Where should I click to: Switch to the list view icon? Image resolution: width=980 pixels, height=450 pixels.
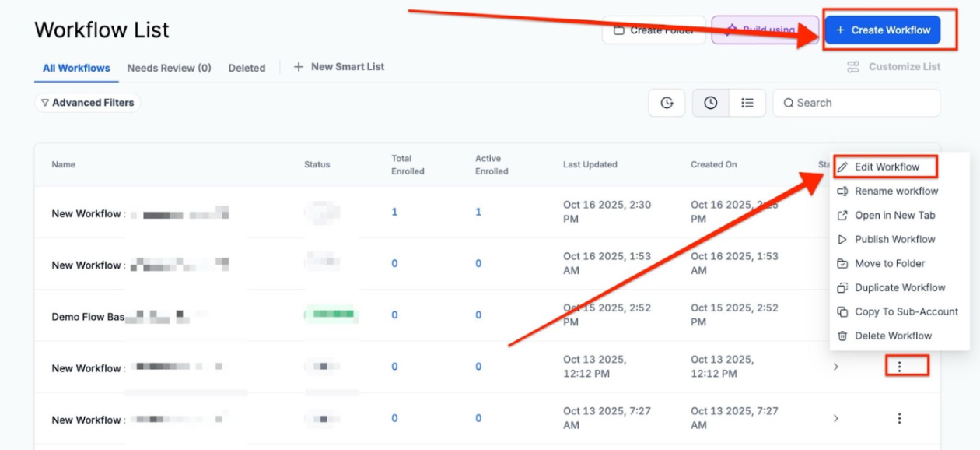(747, 103)
